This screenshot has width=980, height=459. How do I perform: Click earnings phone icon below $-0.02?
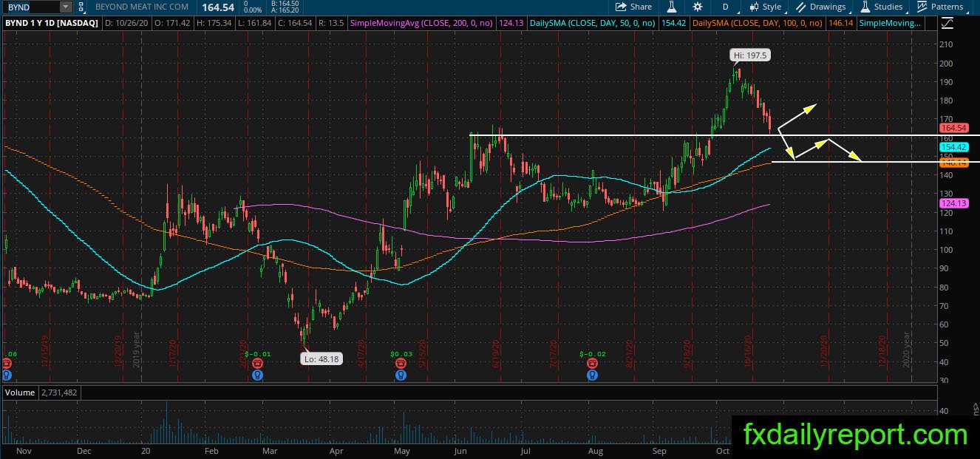592,364
